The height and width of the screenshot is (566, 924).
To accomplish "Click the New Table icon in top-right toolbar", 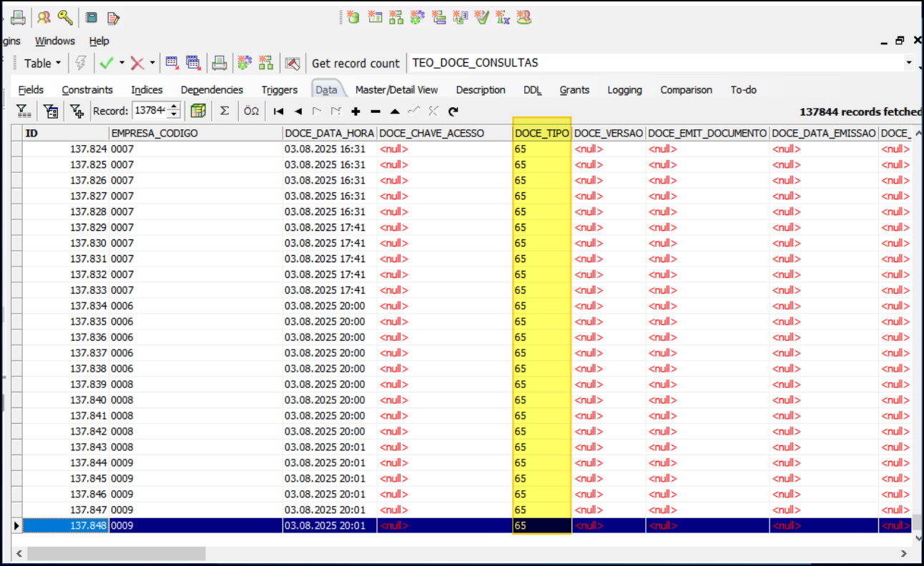I will (x=375, y=16).
